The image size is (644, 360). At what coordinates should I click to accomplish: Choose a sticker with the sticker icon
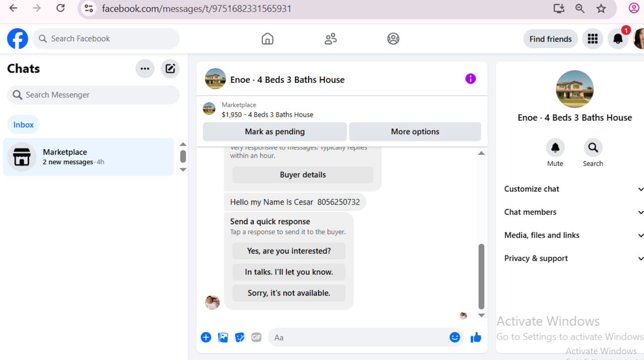(240, 337)
